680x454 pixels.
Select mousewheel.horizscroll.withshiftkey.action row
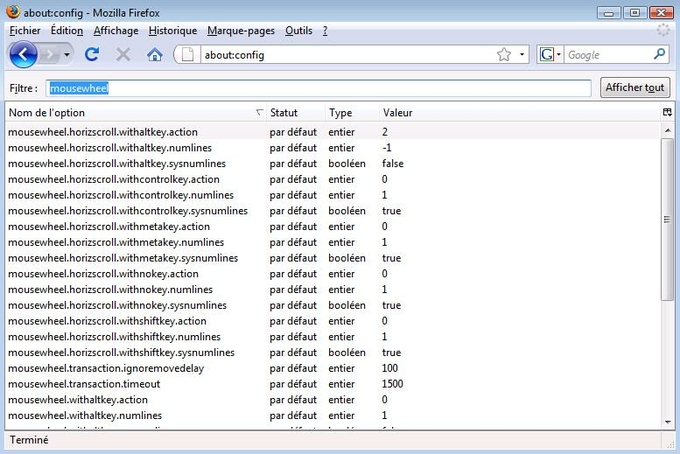point(333,321)
